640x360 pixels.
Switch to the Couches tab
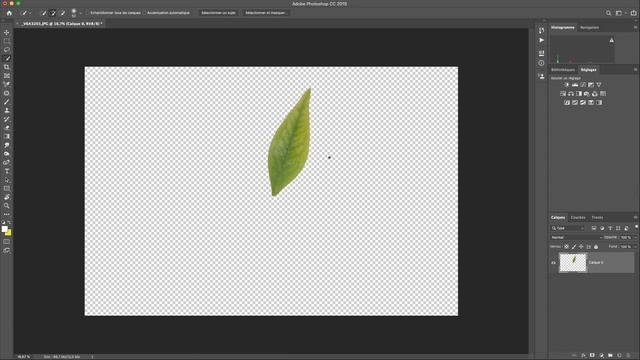tap(578, 218)
